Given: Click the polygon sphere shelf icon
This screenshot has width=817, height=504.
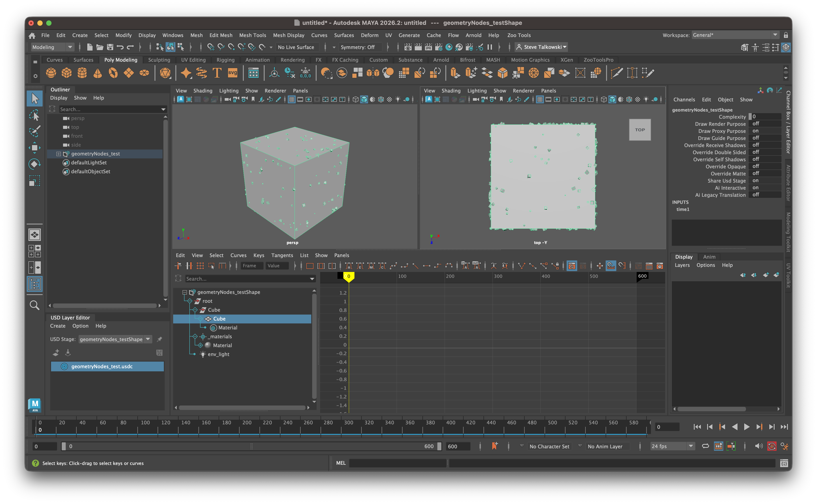Looking at the screenshot, I should click(51, 73).
